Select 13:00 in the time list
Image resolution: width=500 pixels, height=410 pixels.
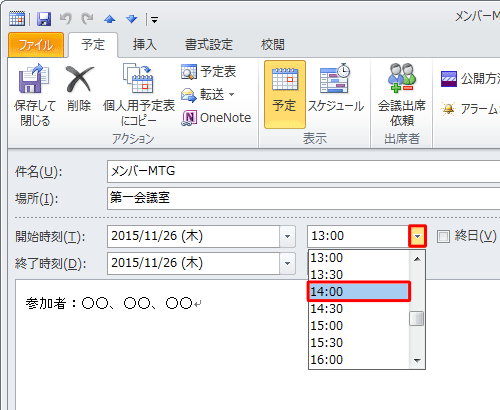[x=359, y=258]
